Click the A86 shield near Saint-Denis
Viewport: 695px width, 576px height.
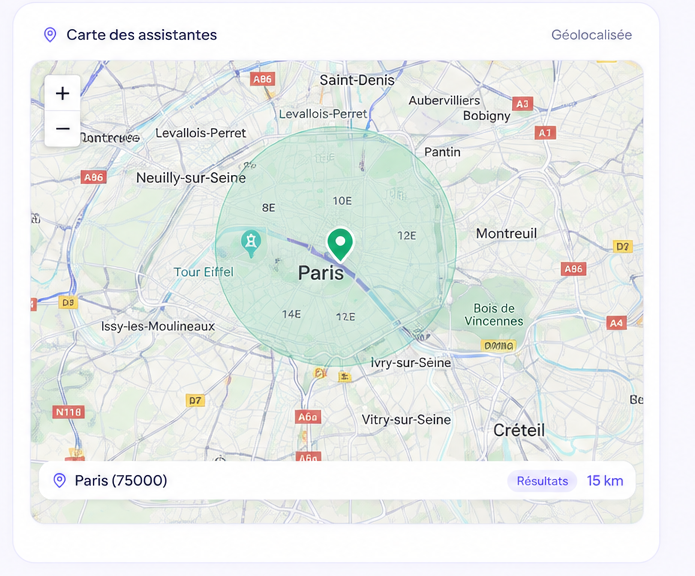[262, 79]
